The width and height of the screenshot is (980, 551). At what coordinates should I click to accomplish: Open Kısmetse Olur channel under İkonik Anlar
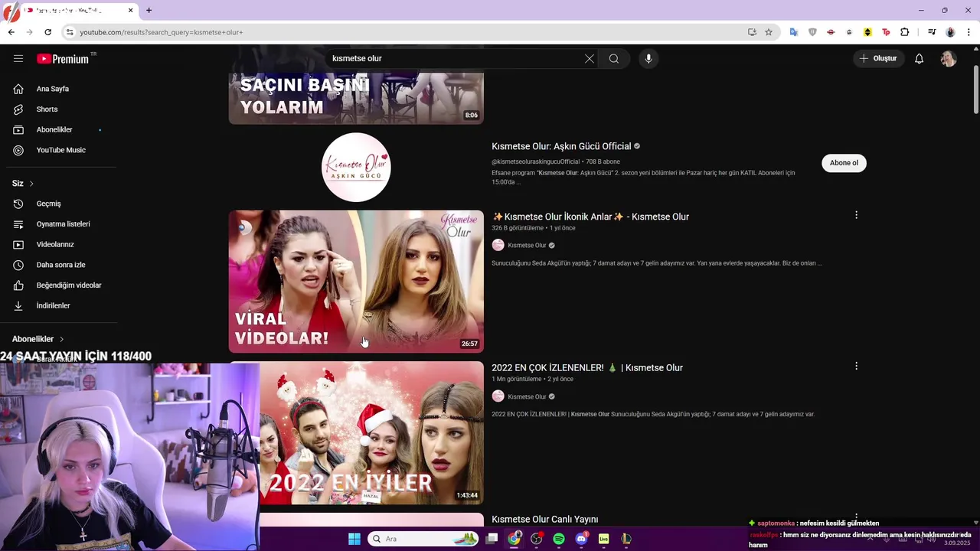527,246
